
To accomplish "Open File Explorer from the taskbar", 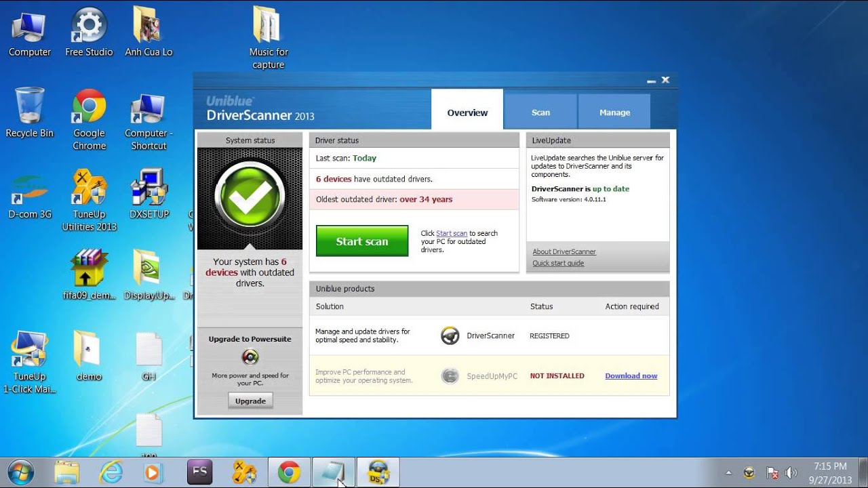I will pos(67,472).
